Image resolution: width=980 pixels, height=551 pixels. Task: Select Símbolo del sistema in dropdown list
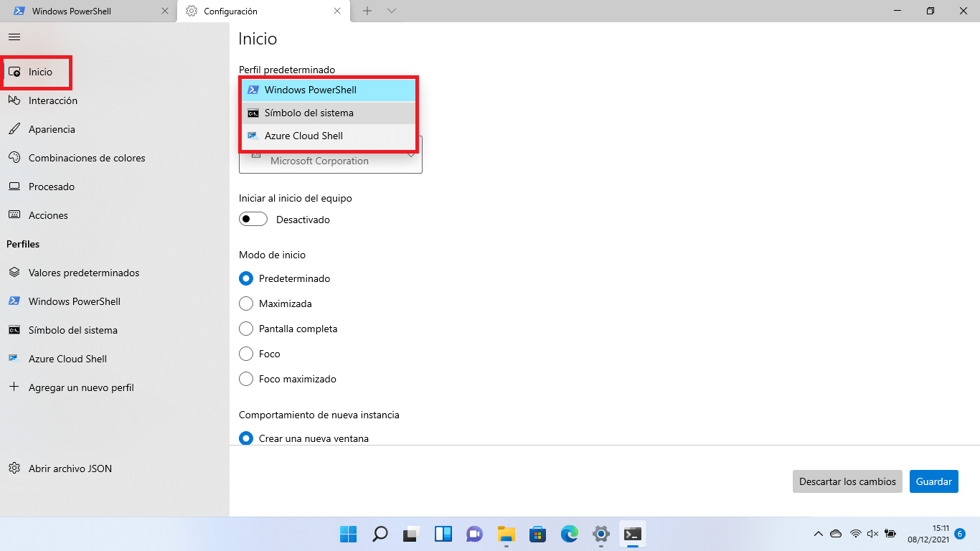coord(329,113)
